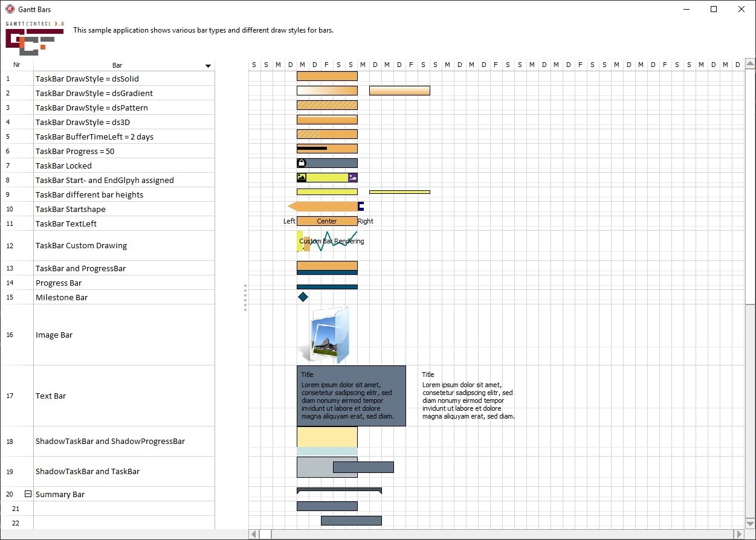Open the Bar column header dropdown
Viewport: 756px width, 540px height.
208,65
